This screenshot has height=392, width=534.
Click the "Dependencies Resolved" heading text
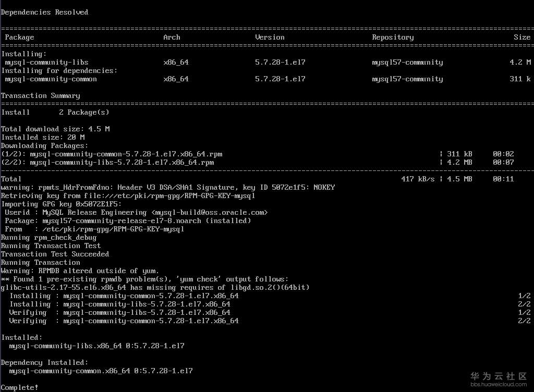(x=45, y=12)
